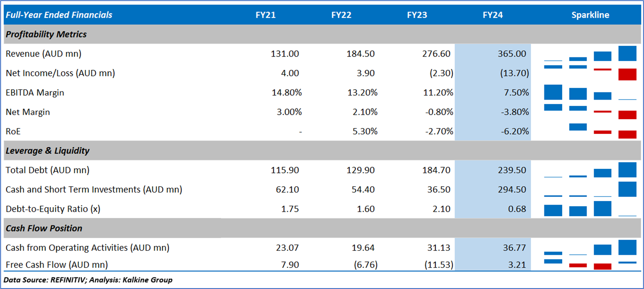Click the RoE row label
This screenshot has width=644, height=289.
pos(13,132)
